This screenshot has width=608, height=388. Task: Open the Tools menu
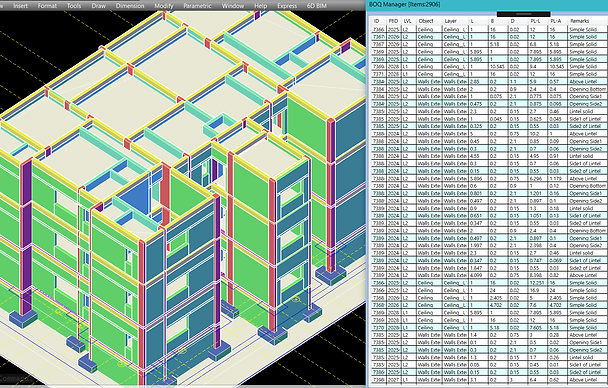point(74,6)
